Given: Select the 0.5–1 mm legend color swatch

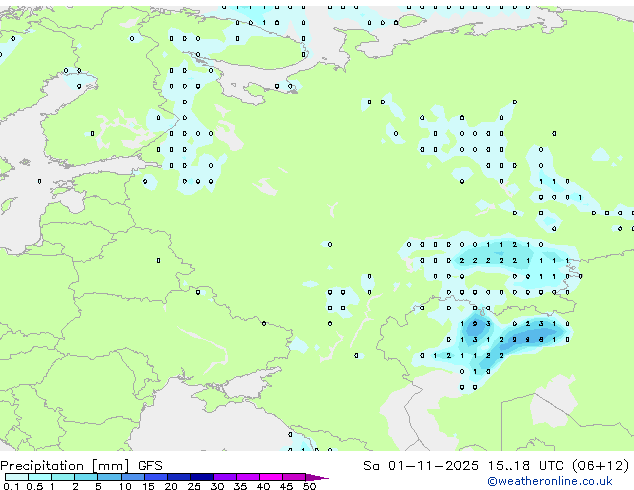Looking at the screenshot, I should tap(40, 477).
